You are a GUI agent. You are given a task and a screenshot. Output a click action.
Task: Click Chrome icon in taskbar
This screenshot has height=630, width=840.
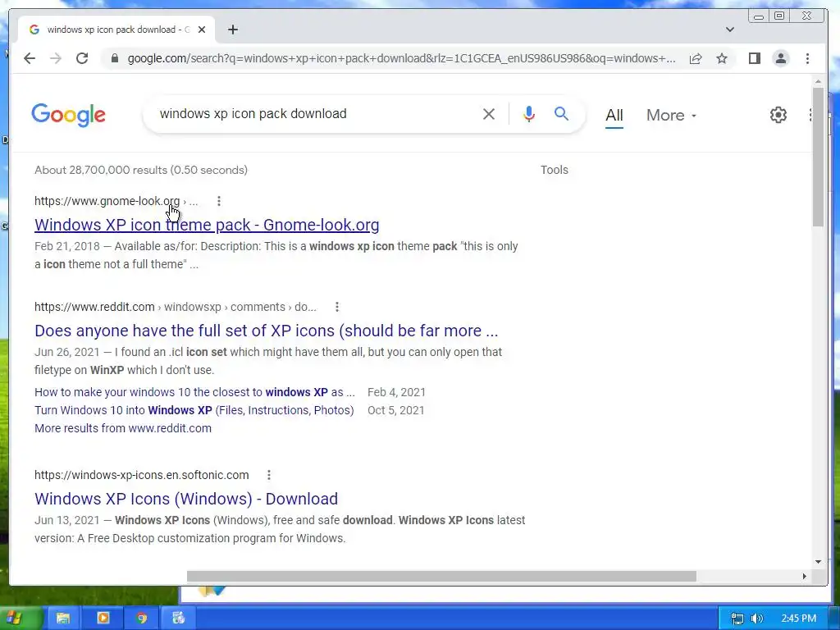pos(142,619)
